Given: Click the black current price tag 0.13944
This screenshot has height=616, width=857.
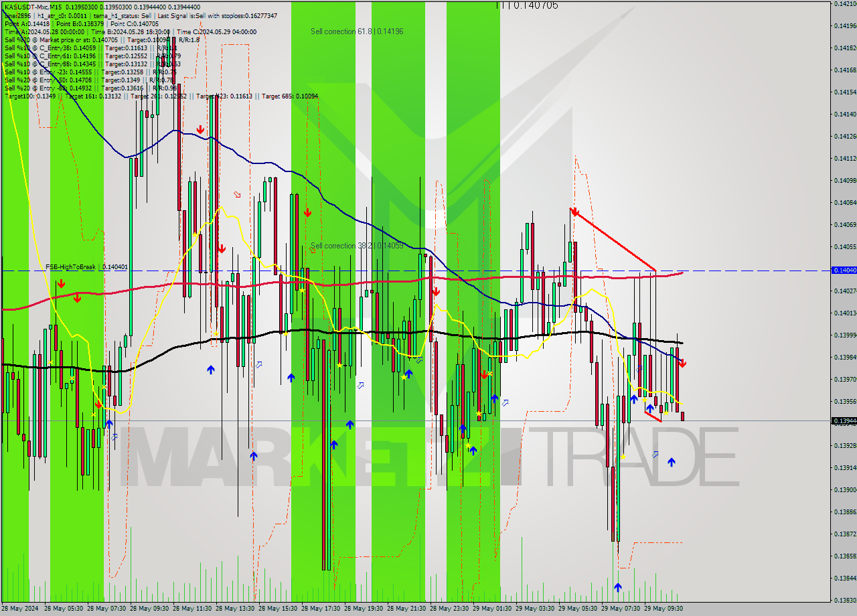Looking at the screenshot, I should 843,421.
